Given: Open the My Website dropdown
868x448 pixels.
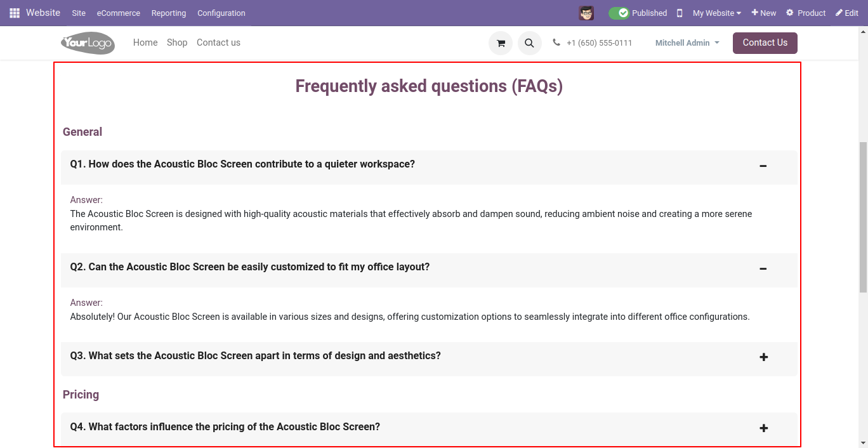Looking at the screenshot, I should (x=716, y=13).
